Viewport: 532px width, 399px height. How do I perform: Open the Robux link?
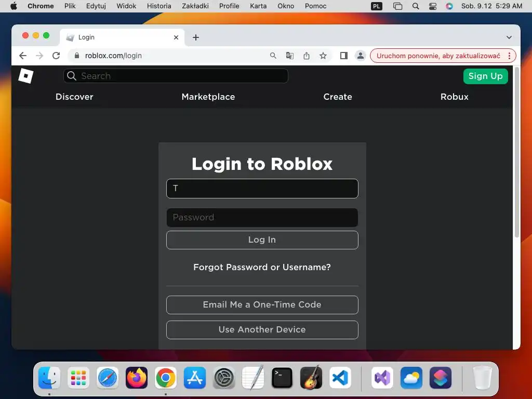click(454, 97)
